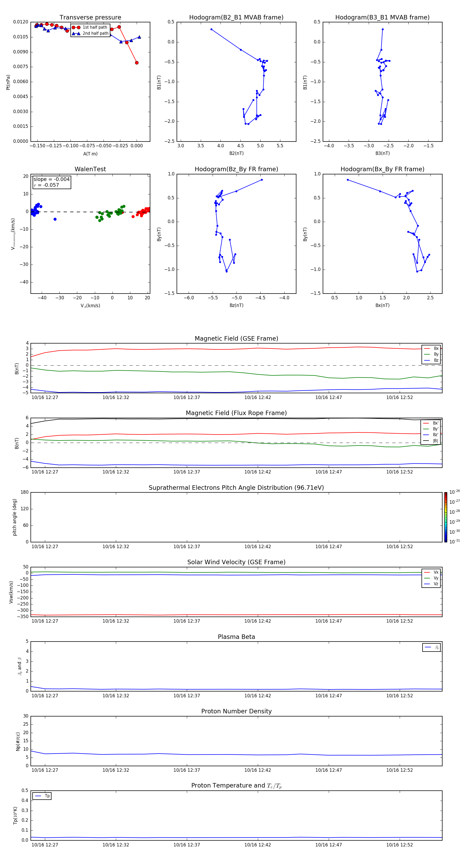Click the βp legend entry in Plasma Beta plot
473x868 pixels.
[x=431, y=647]
